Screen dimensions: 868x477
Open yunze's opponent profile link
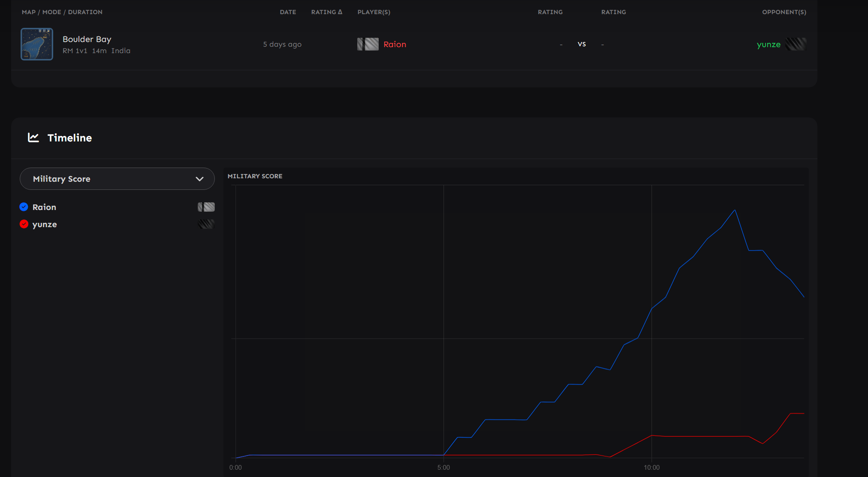tap(768, 44)
